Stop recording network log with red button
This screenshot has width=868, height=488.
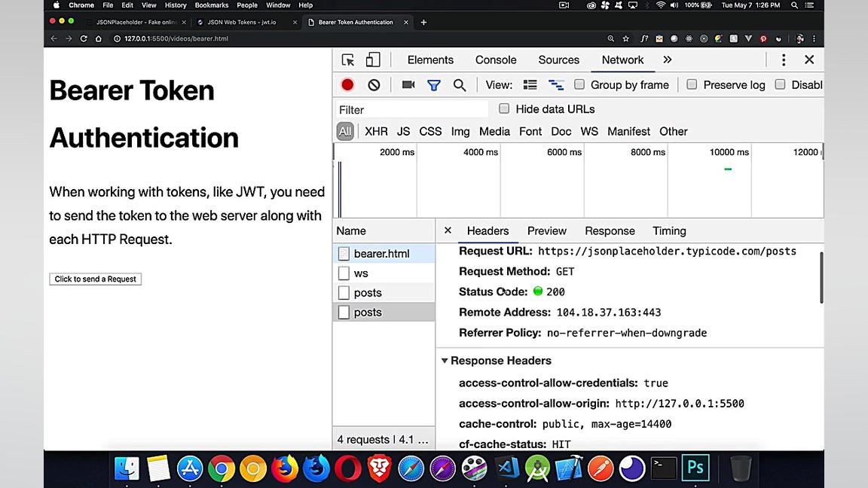coord(347,85)
